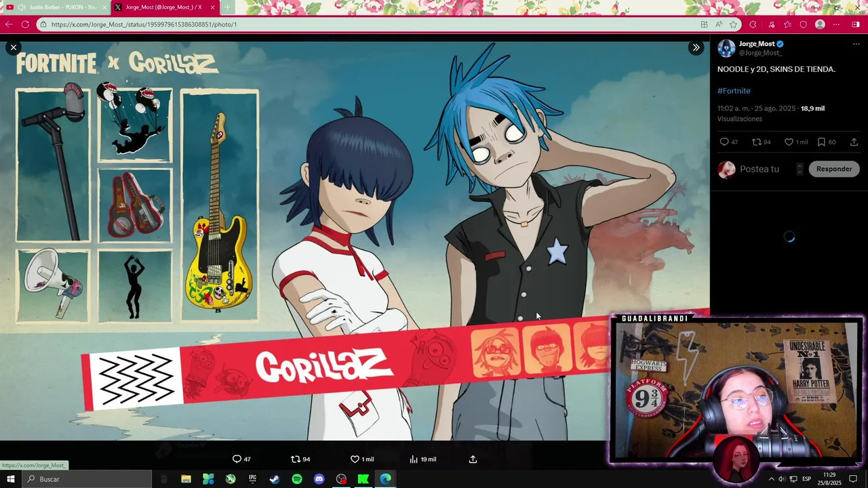The height and width of the screenshot is (488, 868).
Task: Close the Justin Bieber YUKON tab
Action: (x=104, y=7)
